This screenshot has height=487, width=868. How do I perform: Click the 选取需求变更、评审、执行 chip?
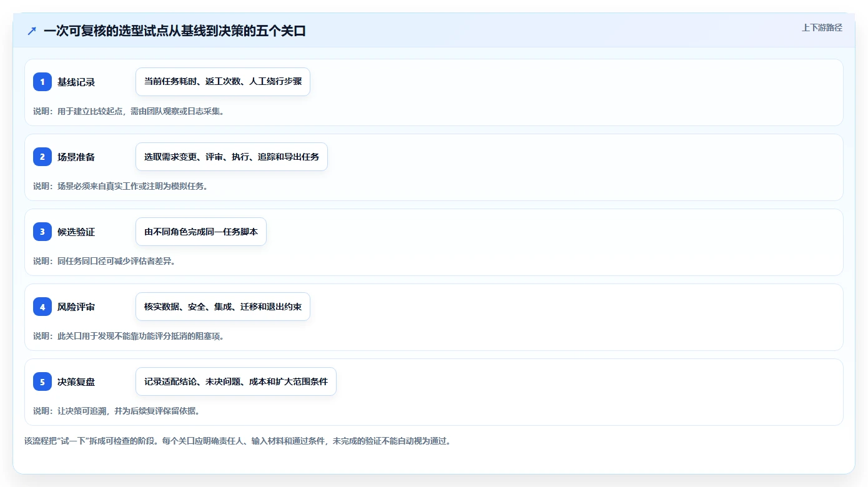click(x=232, y=157)
